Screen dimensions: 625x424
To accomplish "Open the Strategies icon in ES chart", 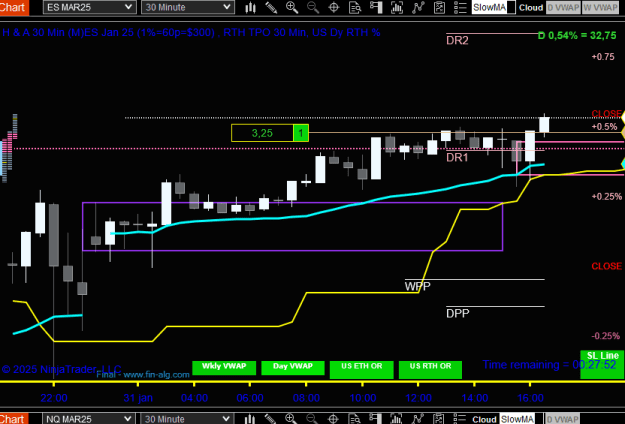I will click(439, 8).
